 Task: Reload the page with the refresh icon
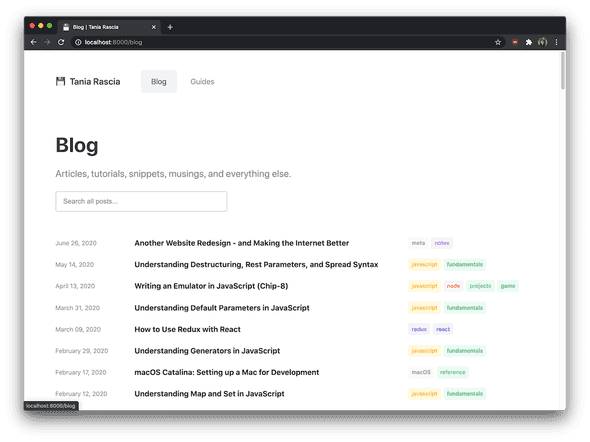tap(61, 42)
